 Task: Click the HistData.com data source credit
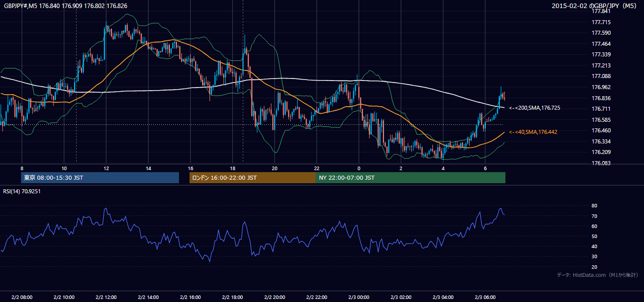(x=597, y=275)
